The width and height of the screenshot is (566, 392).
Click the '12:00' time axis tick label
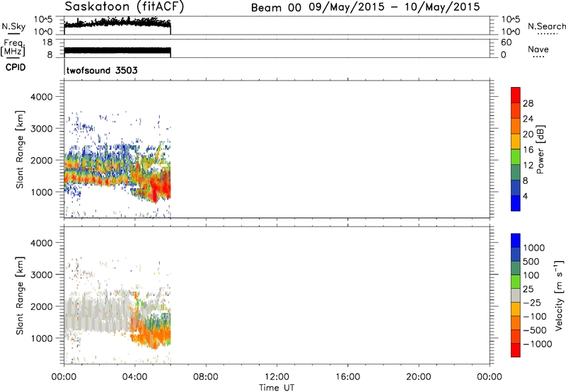tap(277, 377)
